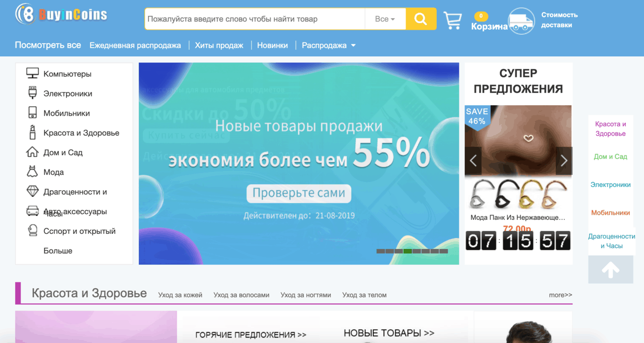Screen dimensions: 644x343
Task: Open Уход за ногтями subcategory
Action: tap(306, 295)
